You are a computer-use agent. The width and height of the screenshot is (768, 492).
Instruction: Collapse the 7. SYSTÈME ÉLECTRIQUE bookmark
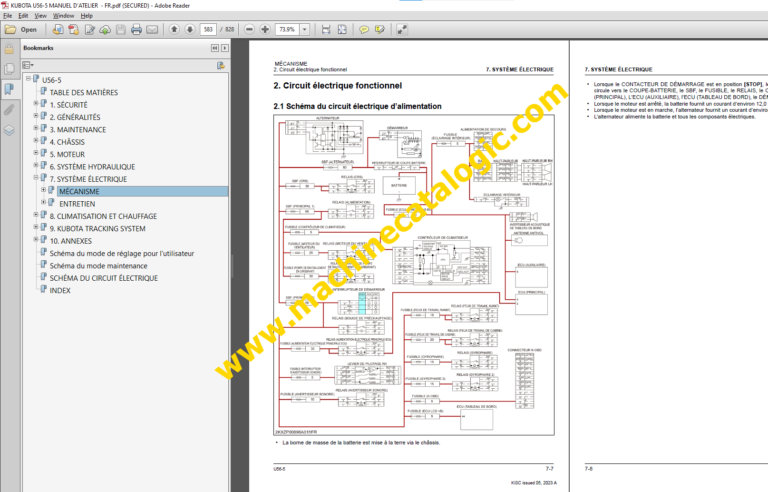coord(36,177)
